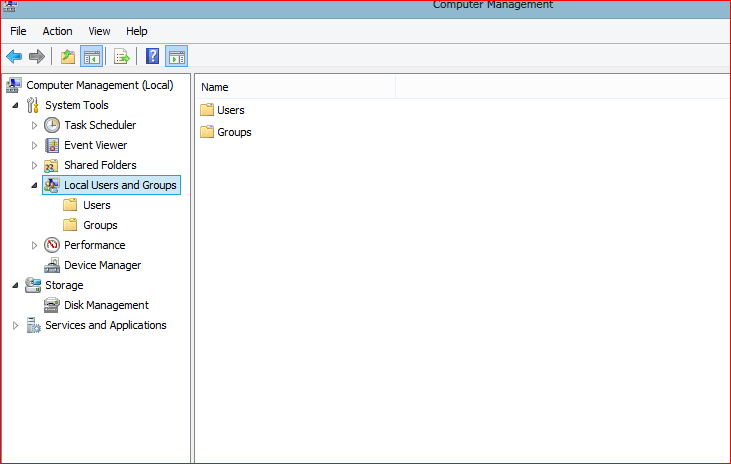
Task: Click Users folder icon in results pane
Action: click(x=207, y=110)
